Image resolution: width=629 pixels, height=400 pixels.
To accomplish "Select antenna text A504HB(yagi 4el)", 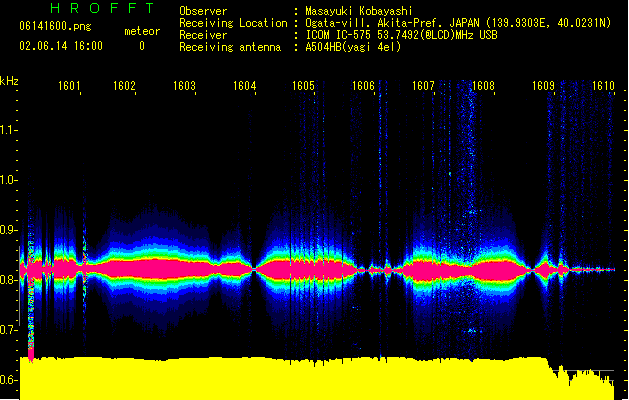I will pos(353,47).
